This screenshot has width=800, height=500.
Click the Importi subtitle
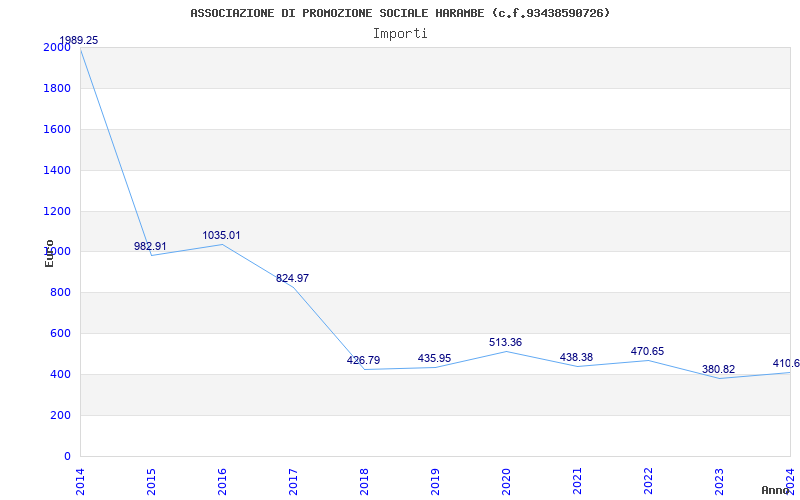pos(400,33)
